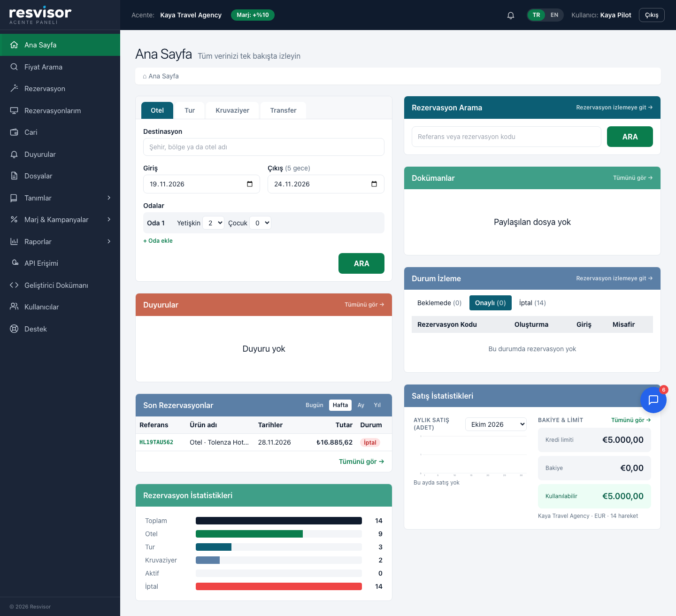Click the Dosyalar file icon
The image size is (676, 616).
click(14, 176)
